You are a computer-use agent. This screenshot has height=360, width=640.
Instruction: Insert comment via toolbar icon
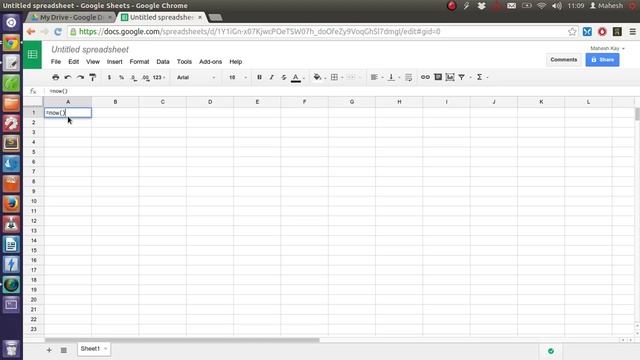click(x=438, y=77)
